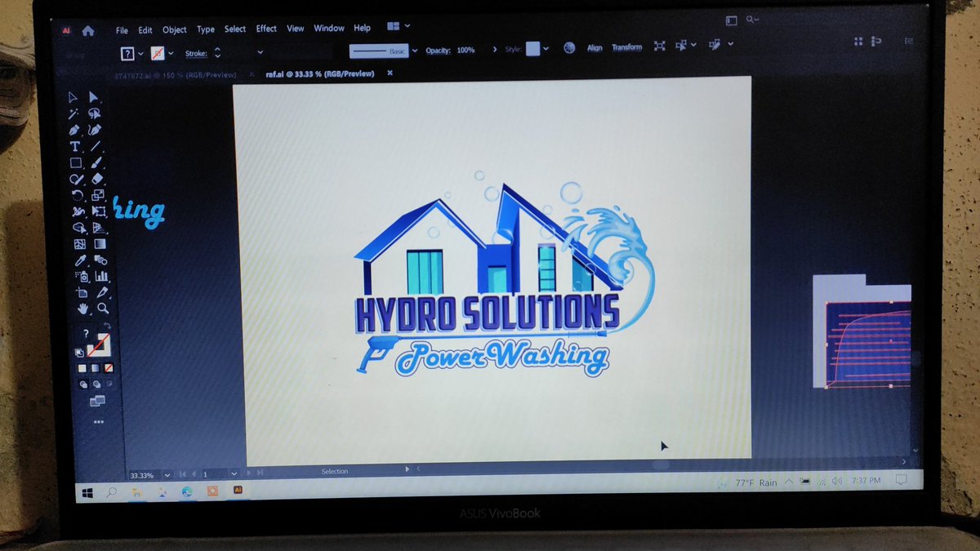Reset to default fill and stroke
Viewport: 980px width, 551px height.
click(79, 352)
